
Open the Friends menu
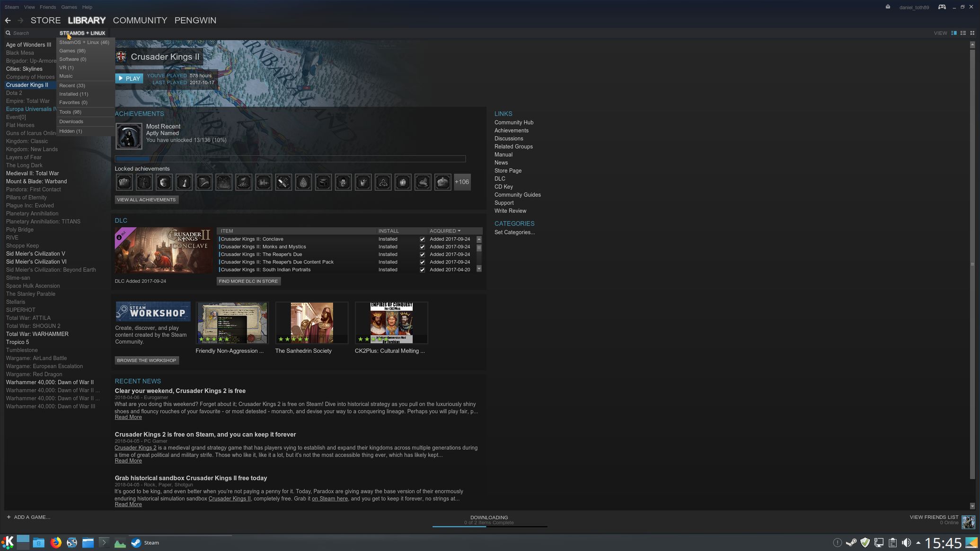click(x=48, y=7)
